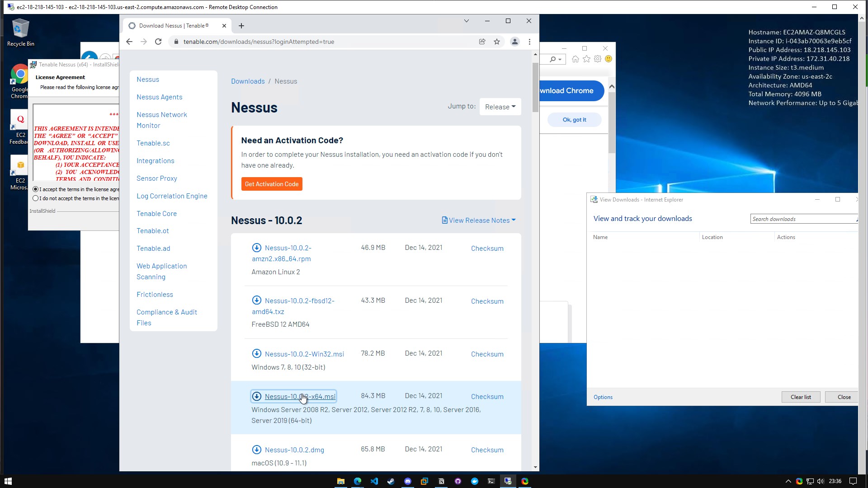The height and width of the screenshot is (488, 868).
Task: Click download icon beside Nessus-10.0.2.dmg
Action: 257,450
